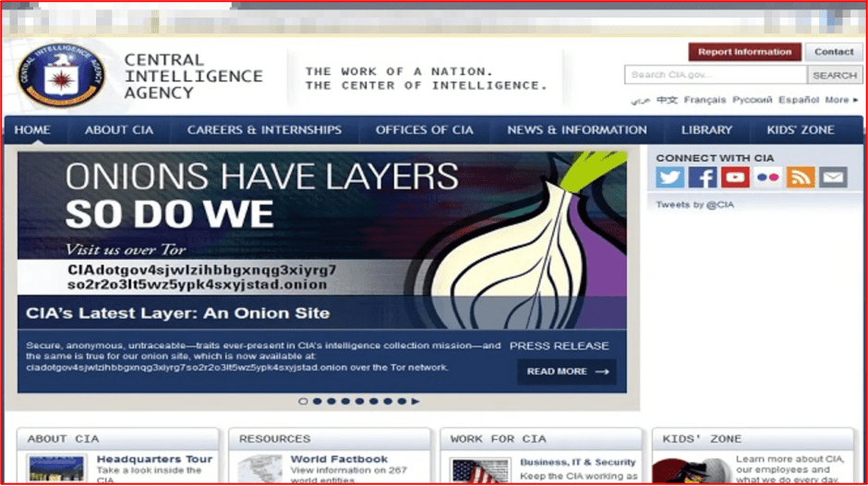The image size is (868, 486).
Task: Click CIA's Latest Layer: An Onion Site headline
Action: 177,313
